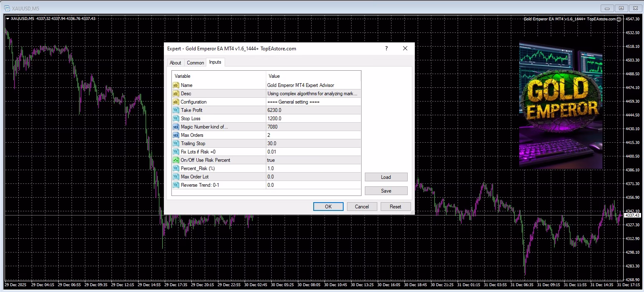
Task: Click the double icon beside Stop Loss
Action: click(176, 119)
